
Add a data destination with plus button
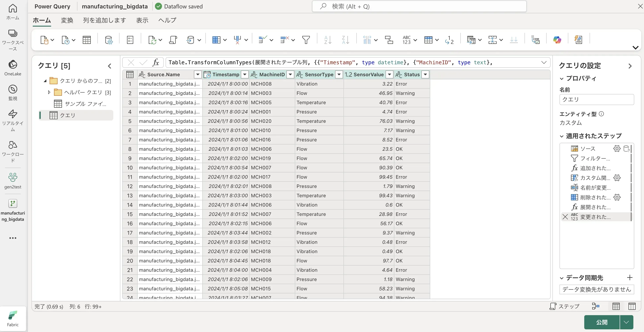tap(630, 277)
